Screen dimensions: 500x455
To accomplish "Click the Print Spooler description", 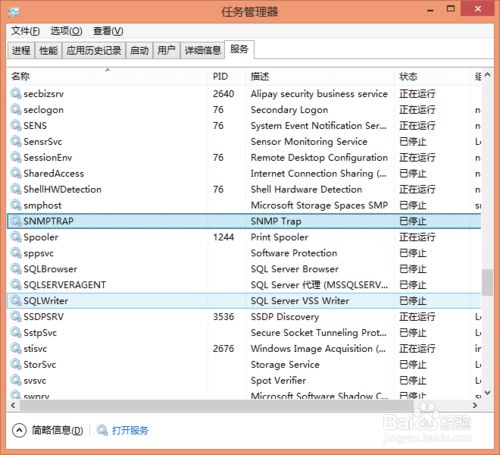I will coord(279,237).
